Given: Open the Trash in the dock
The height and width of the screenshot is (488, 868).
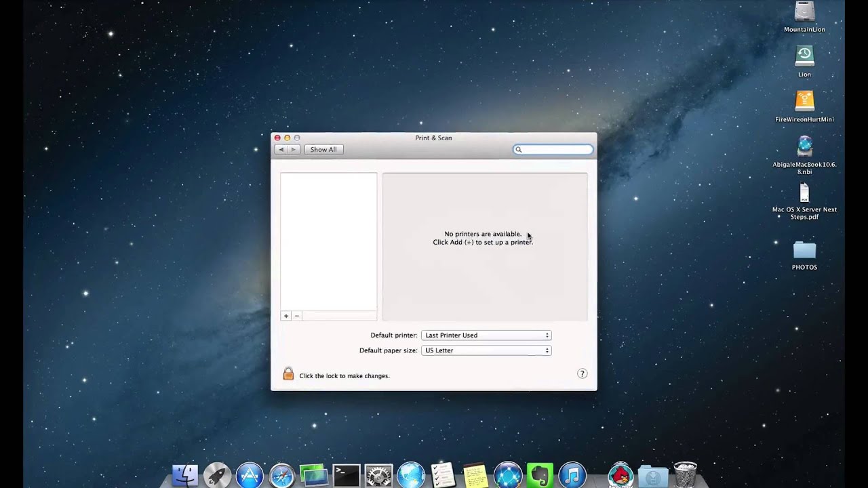Looking at the screenshot, I should click(685, 475).
